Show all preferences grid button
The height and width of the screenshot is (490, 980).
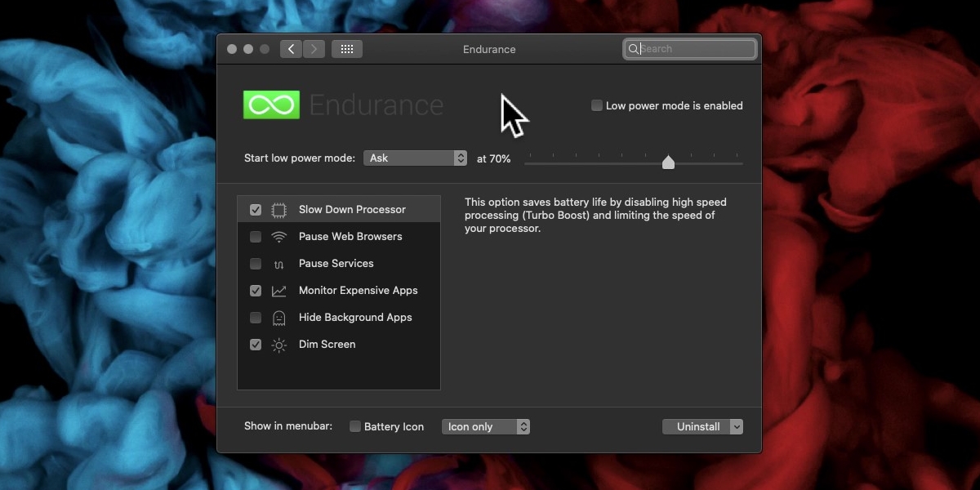pos(347,49)
